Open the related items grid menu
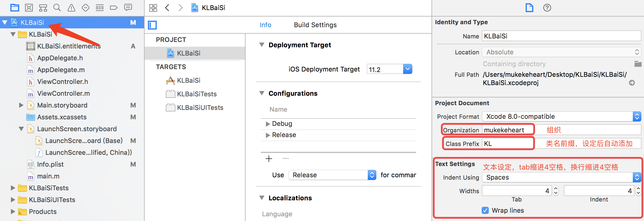Screen dimensions: 644x221 [153, 8]
